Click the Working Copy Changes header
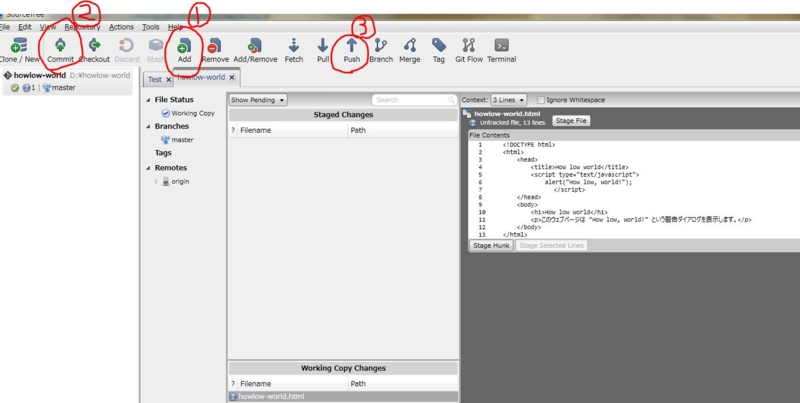The image size is (800, 403). [x=343, y=368]
